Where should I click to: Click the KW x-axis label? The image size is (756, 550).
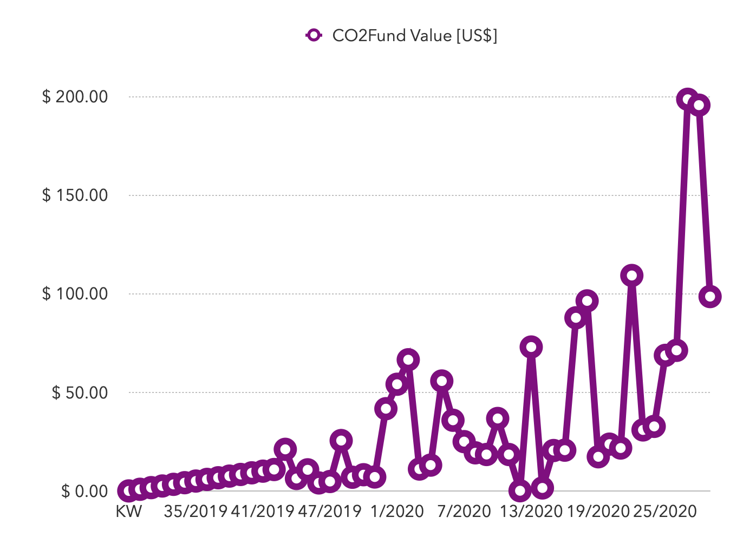click(x=129, y=512)
